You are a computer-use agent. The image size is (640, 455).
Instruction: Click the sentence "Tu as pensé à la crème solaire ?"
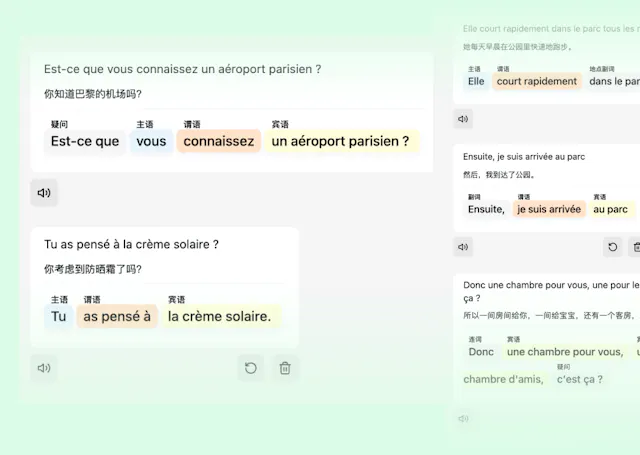pos(131,244)
